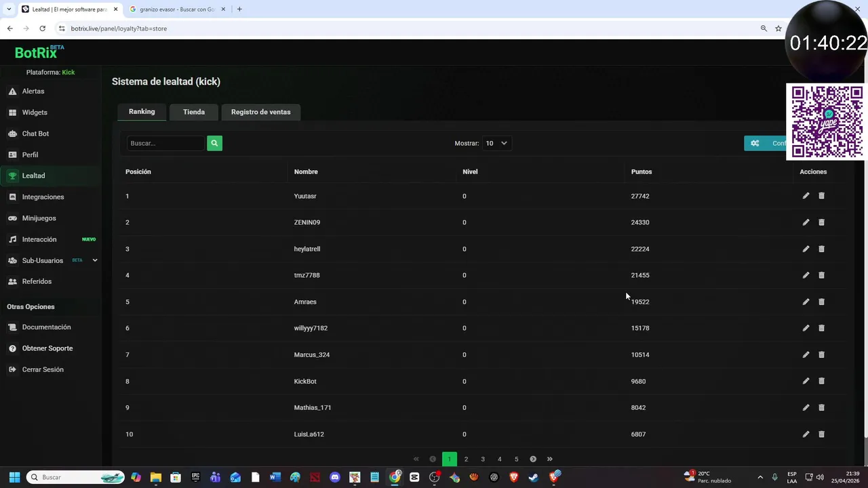This screenshot has height=488, width=868.
Task: Open the Mostrar rows-per-page dropdown
Action: (496, 143)
